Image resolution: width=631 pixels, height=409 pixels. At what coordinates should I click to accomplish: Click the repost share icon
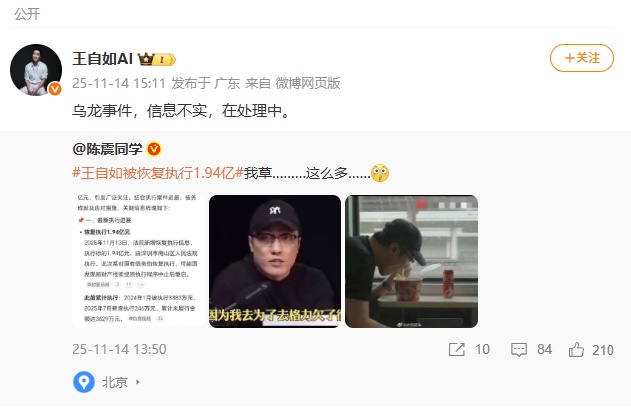(457, 349)
